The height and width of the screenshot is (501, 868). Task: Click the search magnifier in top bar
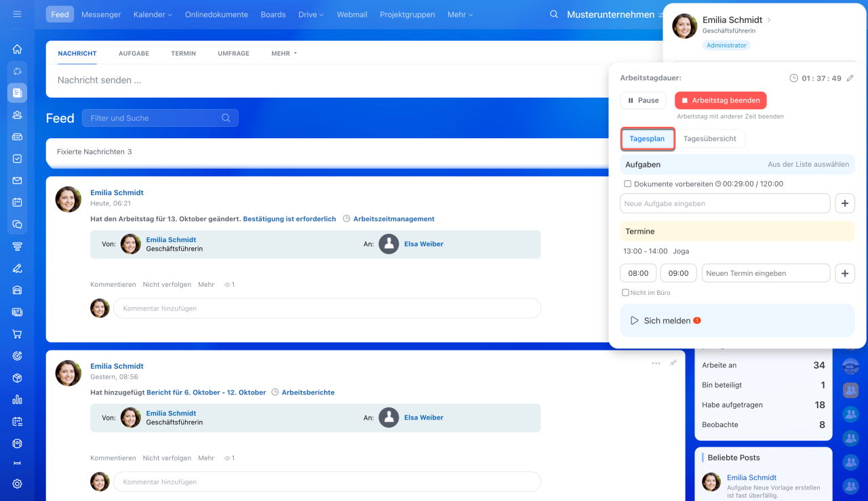[x=554, y=14]
